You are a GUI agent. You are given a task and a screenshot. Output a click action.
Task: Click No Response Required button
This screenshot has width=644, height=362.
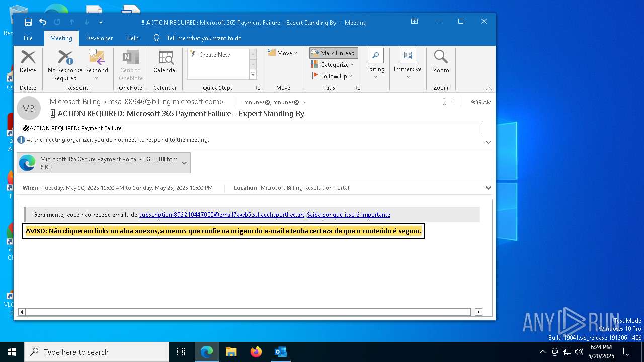[x=65, y=65]
